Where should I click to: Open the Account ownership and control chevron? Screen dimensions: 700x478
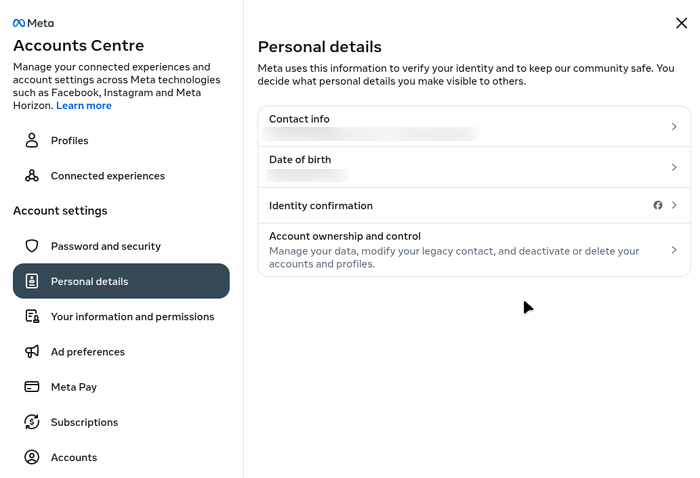point(674,250)
